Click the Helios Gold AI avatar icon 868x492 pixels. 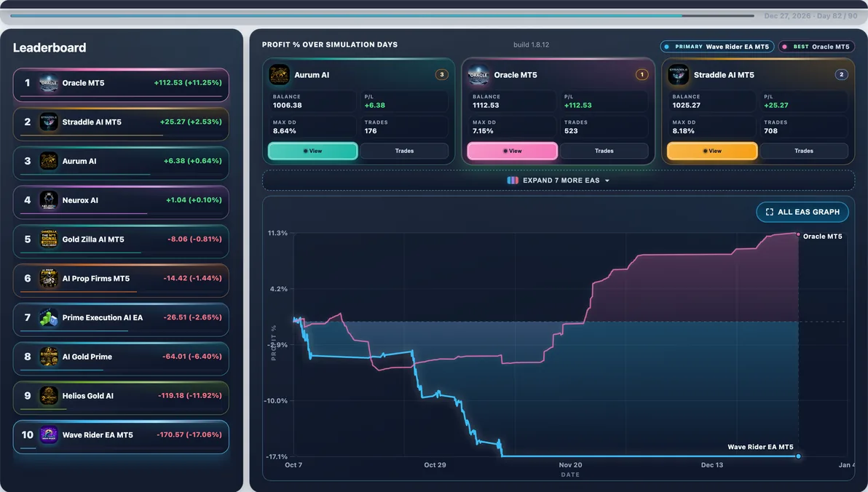(x=49, y=396)
